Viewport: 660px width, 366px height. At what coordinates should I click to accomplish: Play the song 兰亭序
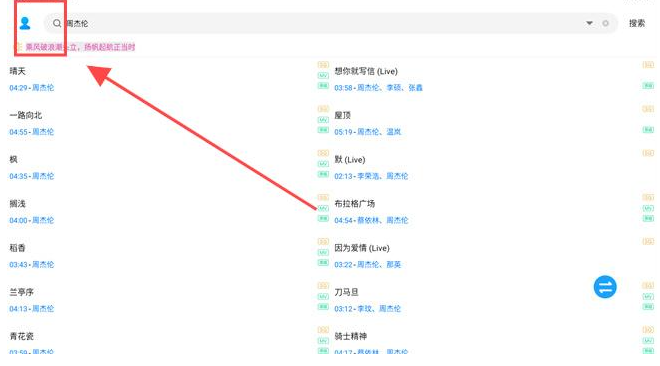21,292
